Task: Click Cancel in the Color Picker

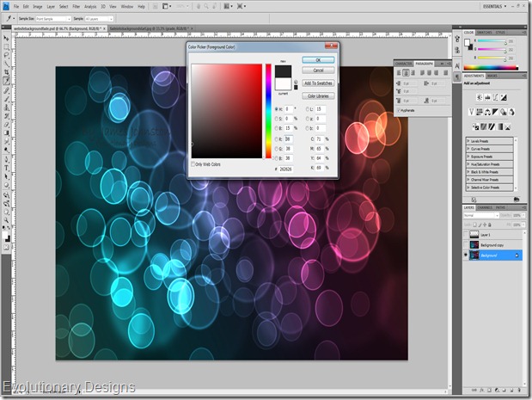Action: pyautogui.click(x=318, y=71)
